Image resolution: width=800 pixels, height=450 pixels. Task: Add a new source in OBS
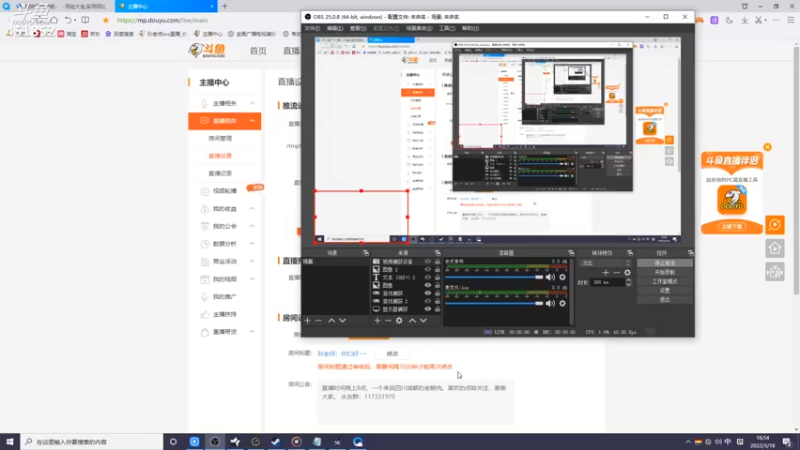(377, 320)
